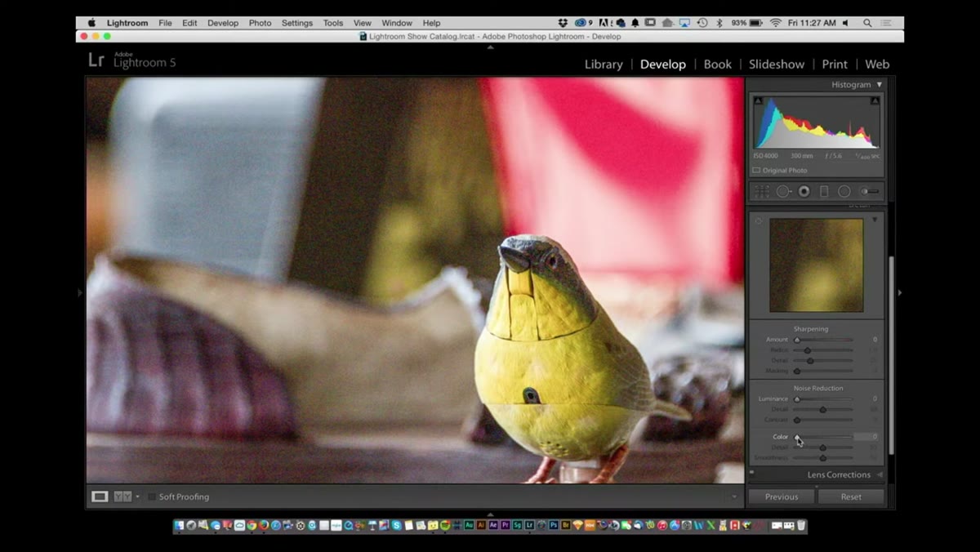Open the AirPlay display menu bar icon
The image size is (980, 552).
(684, 23)
